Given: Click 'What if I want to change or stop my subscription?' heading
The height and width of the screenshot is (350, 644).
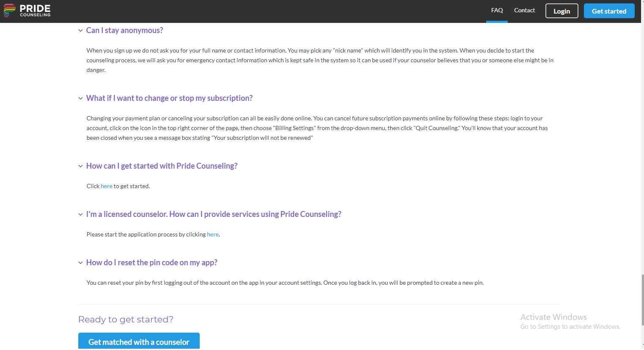Looking at the screenshot, I should coord(169,98).
